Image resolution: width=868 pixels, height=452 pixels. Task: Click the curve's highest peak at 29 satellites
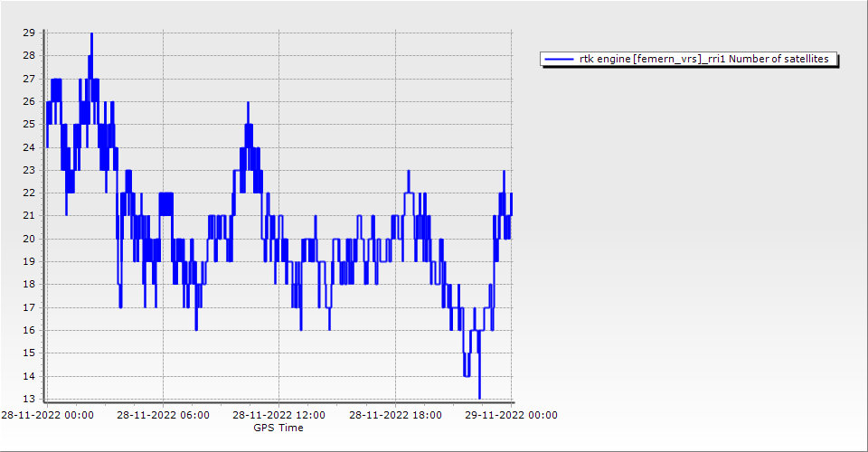pyautogui.click(x=91, y=34)
